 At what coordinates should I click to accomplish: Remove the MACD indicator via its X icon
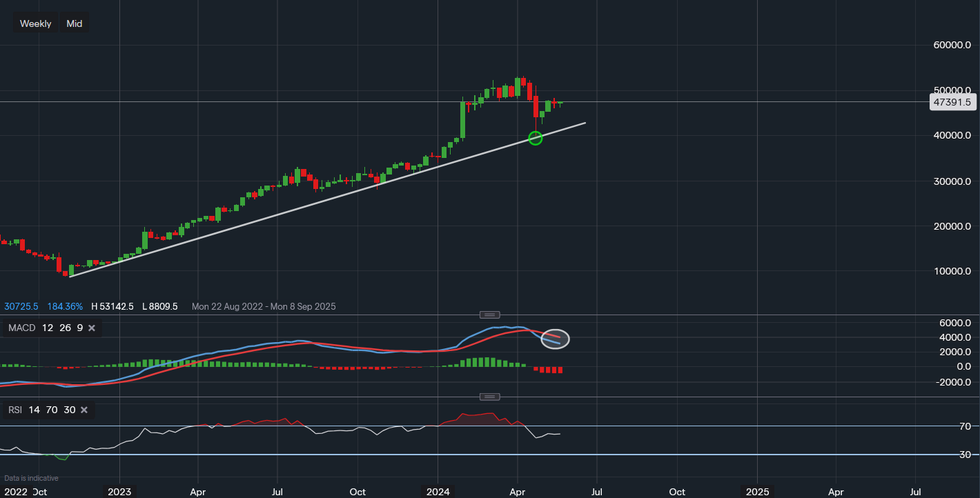pyautogui.click(x=91, y=328)
